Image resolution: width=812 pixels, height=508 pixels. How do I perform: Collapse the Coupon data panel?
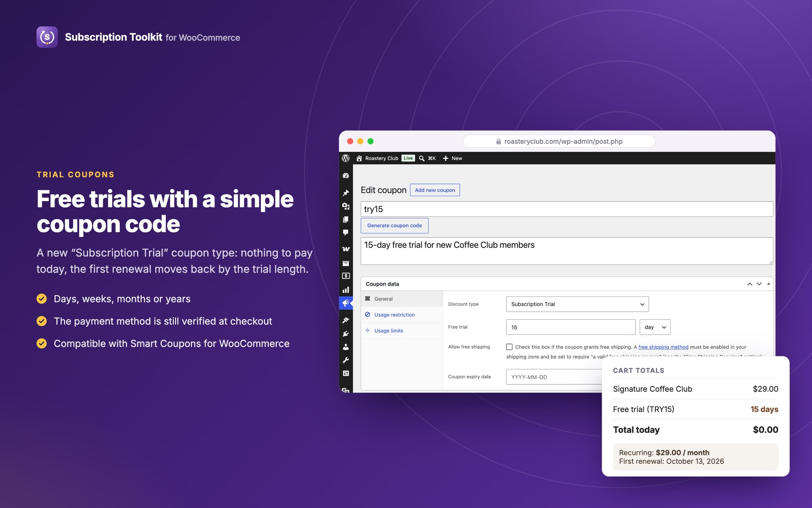(769, 284)
